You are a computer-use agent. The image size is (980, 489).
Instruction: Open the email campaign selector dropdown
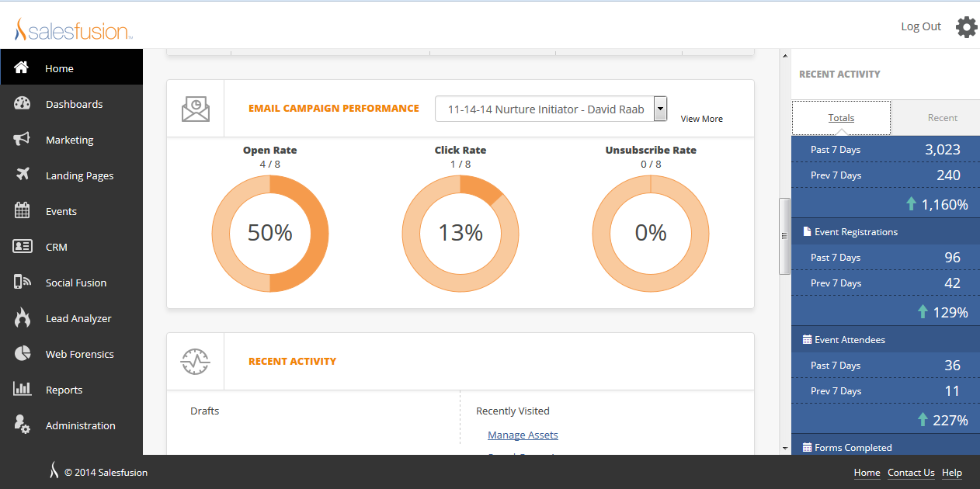coord(551,109)
